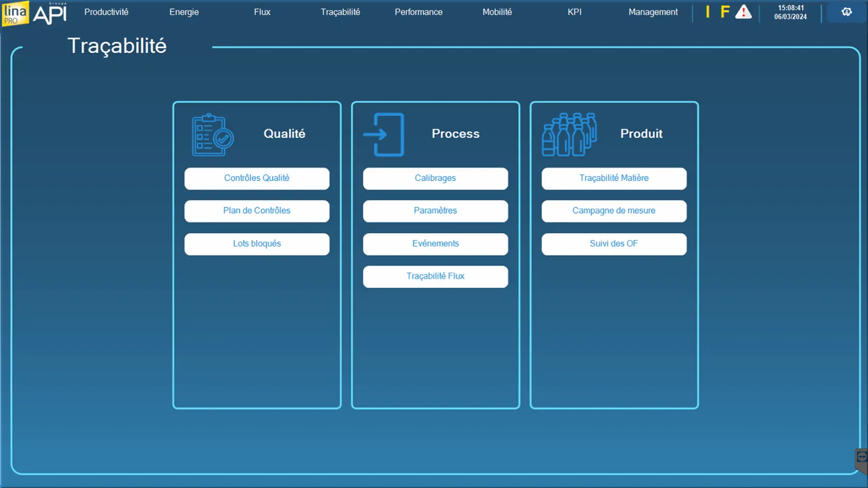Click the Traçabilité Flux button
Image resolution: width=868 pixels, height=488 pixels.
[x=435, y=276]
